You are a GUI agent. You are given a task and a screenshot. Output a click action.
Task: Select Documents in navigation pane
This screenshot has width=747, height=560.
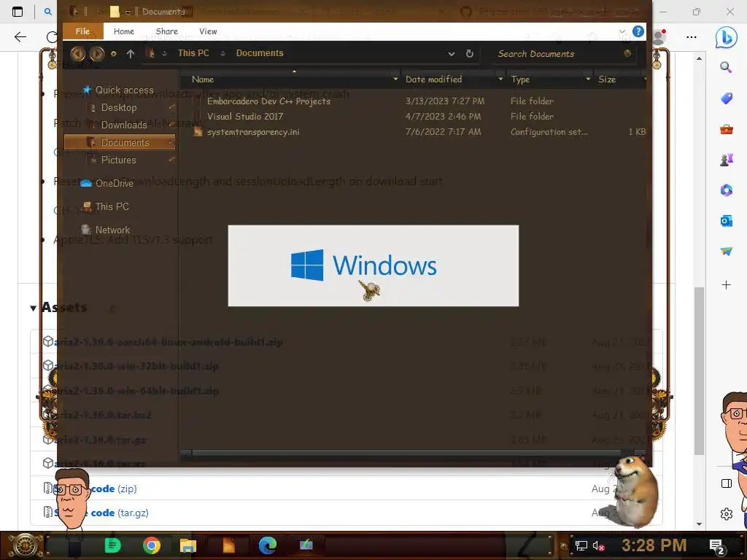click(x=120, y=142)
